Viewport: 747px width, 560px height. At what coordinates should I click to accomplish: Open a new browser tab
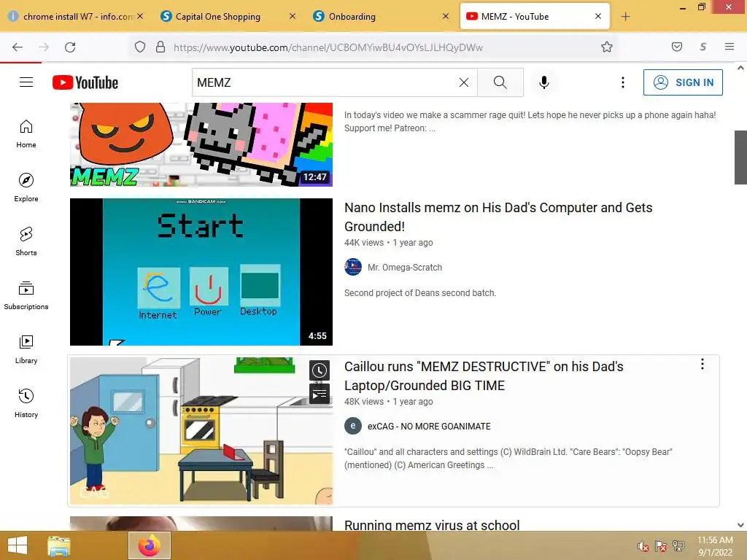[x=625, y=17]
